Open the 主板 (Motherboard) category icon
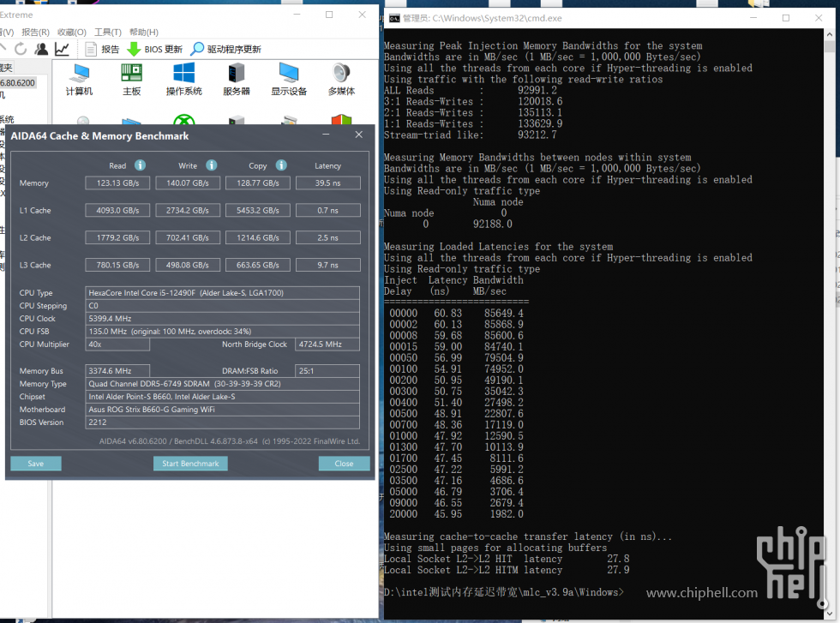 [x=131, y=80]
